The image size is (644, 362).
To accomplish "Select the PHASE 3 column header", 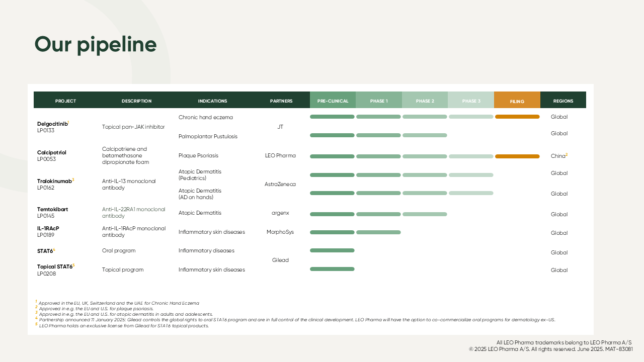I will pyautogui.click(x=471, y=101).
